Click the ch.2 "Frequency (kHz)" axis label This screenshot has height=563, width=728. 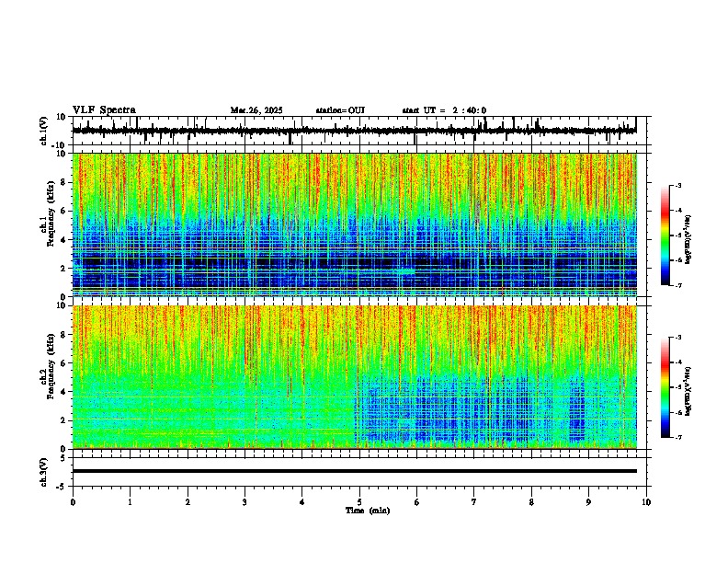(x=51, y=366)
